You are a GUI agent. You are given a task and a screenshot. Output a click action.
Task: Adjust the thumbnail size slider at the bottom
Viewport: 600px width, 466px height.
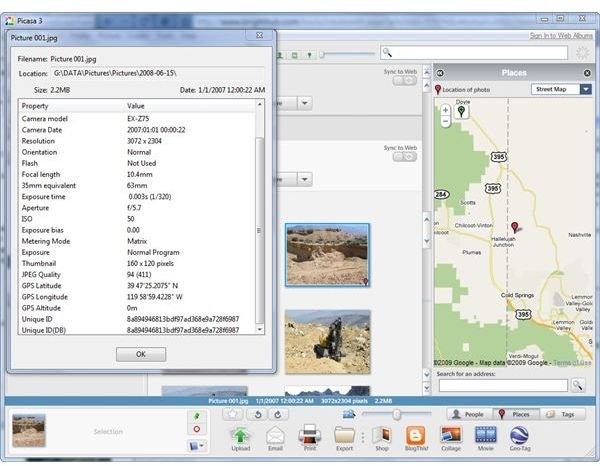pyautogui.click(x=396, y=414)
